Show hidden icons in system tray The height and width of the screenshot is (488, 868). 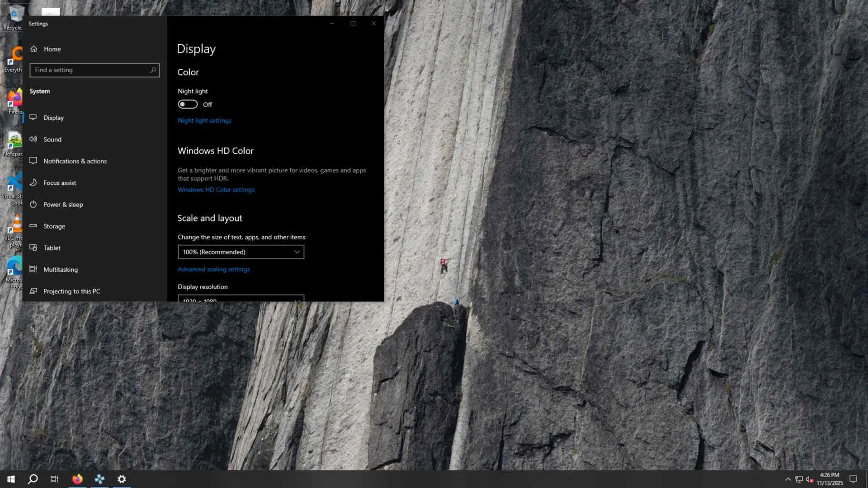788,479
